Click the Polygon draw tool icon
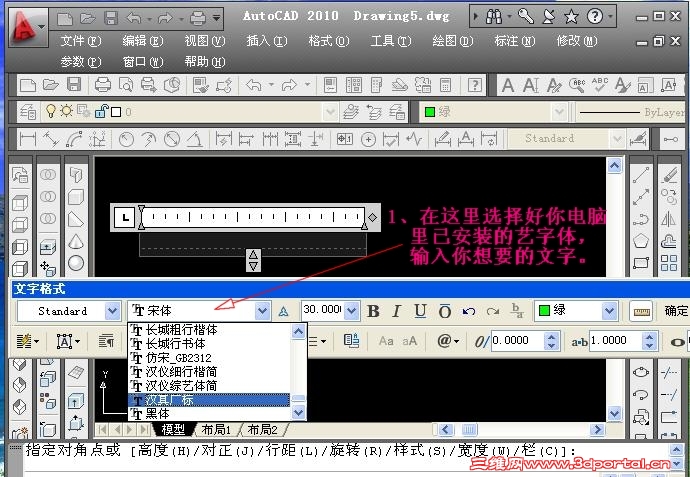This screenshot has height=477, width=690. click(x=641, y=241)
